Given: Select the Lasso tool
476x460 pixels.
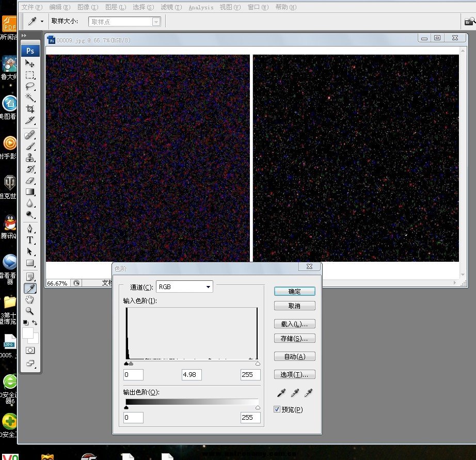Looking at the screenshot, I should click(30, 86).
